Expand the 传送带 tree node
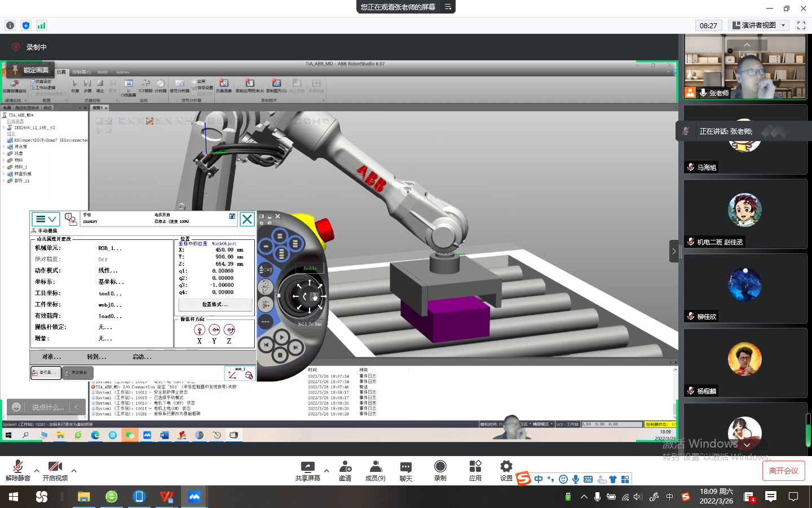 (x=4, y=147)
